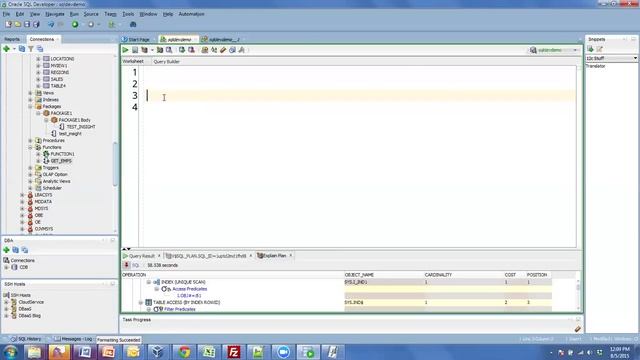Click the Filter Predicates link in plan
The image size is (640, 360).
coord(180,309)
